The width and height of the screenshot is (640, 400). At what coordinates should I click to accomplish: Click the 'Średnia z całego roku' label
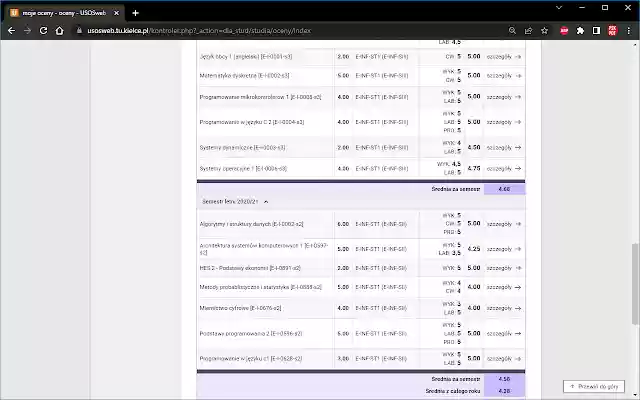click(x=453, y=391)
